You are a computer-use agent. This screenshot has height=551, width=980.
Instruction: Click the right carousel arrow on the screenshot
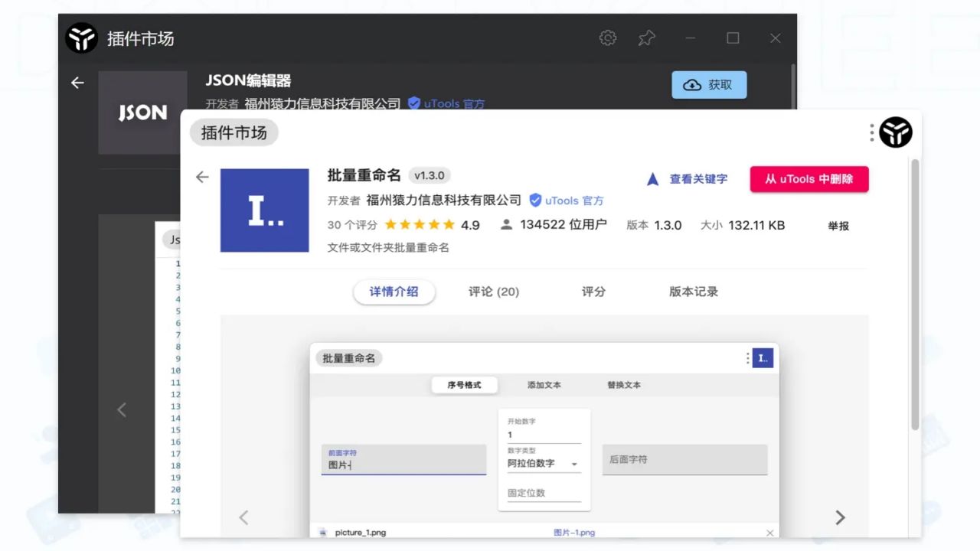pos(840,517)
